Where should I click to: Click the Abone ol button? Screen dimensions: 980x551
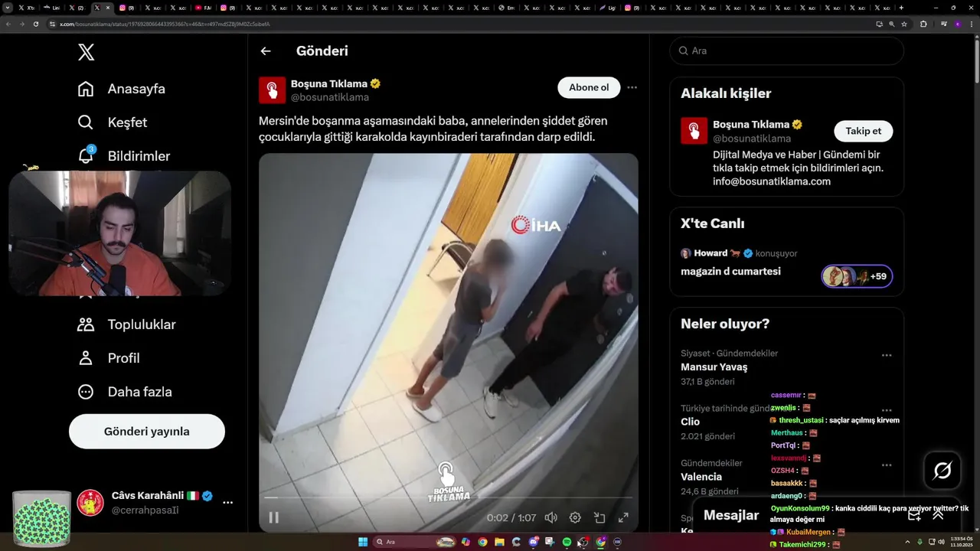pos(589,87)
